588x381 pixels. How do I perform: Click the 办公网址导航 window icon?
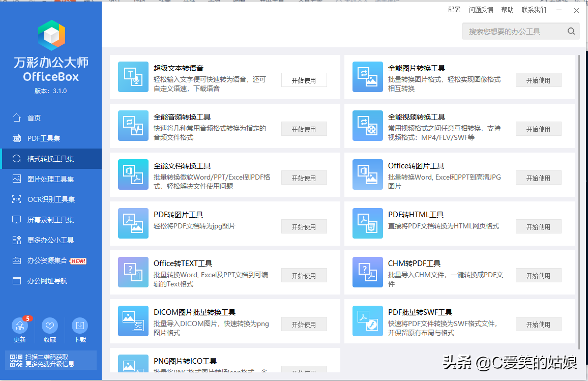pos(17,280)
